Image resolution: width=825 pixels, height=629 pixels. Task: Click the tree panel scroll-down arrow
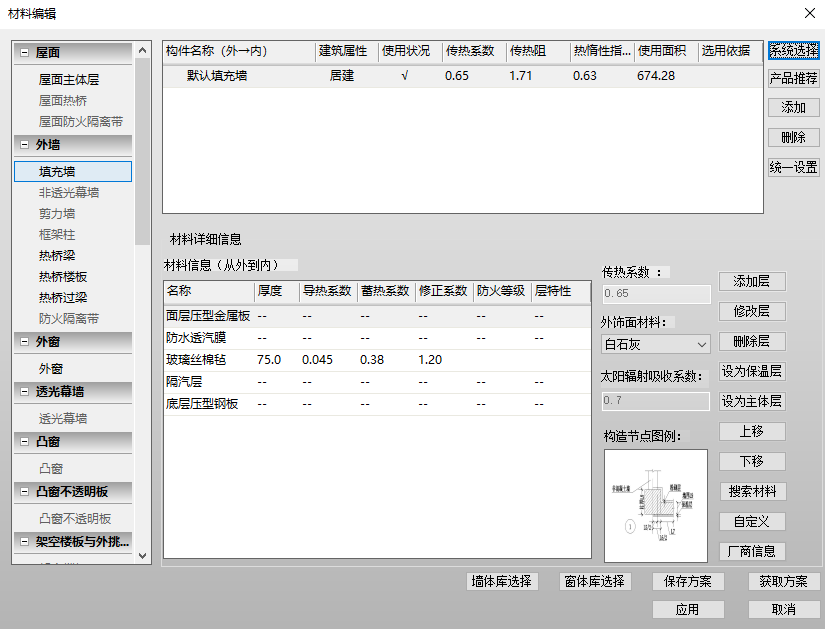coord(142,555)
